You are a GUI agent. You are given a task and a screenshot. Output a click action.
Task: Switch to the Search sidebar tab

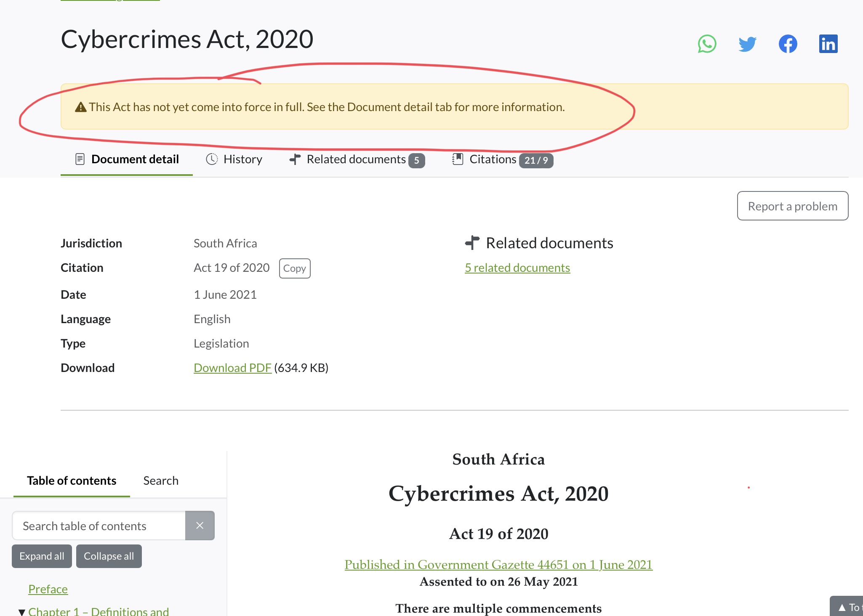(161, 481)
